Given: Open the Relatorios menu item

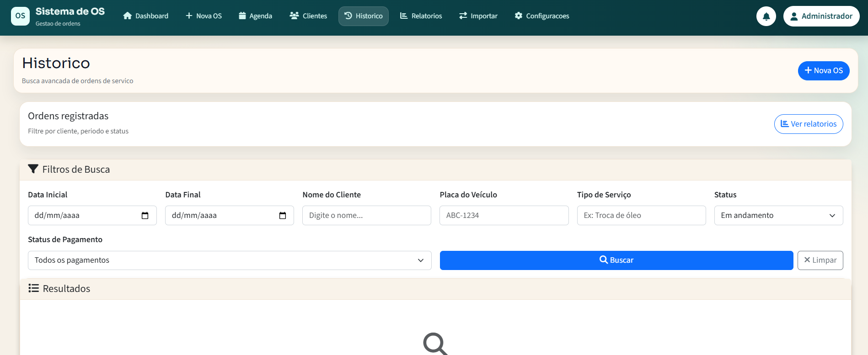Looking at the screenshot, I should [421, 16].
